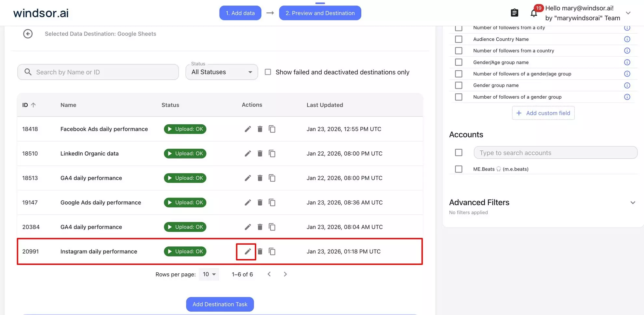
Task: Expand the Advanced Filters section
Action: [x=633, y=202]
